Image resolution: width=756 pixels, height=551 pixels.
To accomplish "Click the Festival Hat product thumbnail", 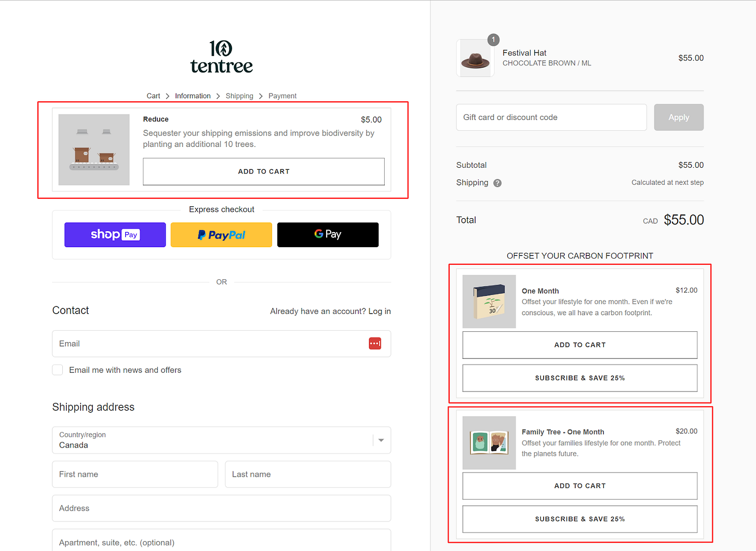I will tap(475, 58).
